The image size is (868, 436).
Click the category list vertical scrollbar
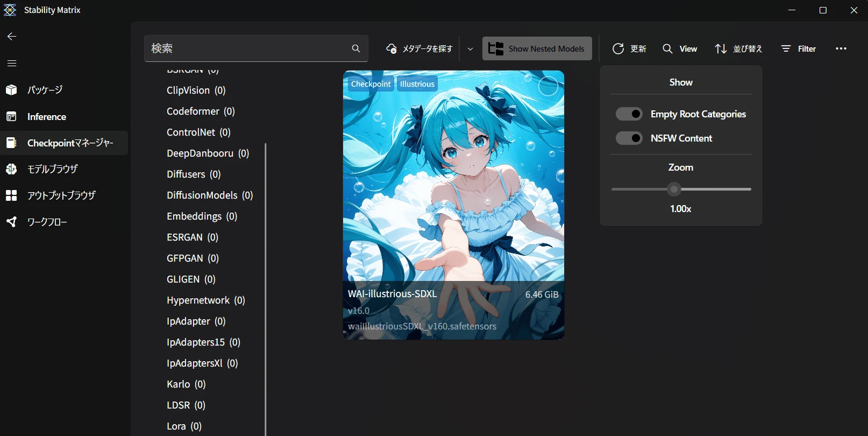pos(265,289)
